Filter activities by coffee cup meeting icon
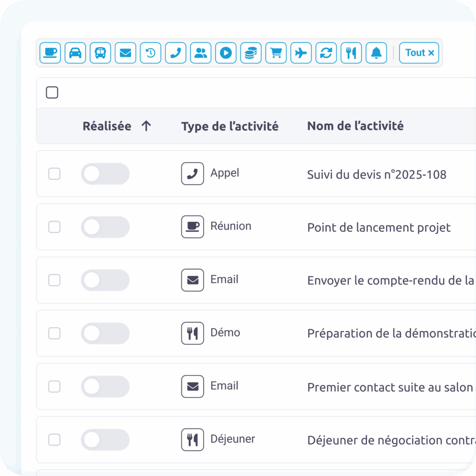The height and width of the screenshot is (476, 476). [x=50, y=53]
